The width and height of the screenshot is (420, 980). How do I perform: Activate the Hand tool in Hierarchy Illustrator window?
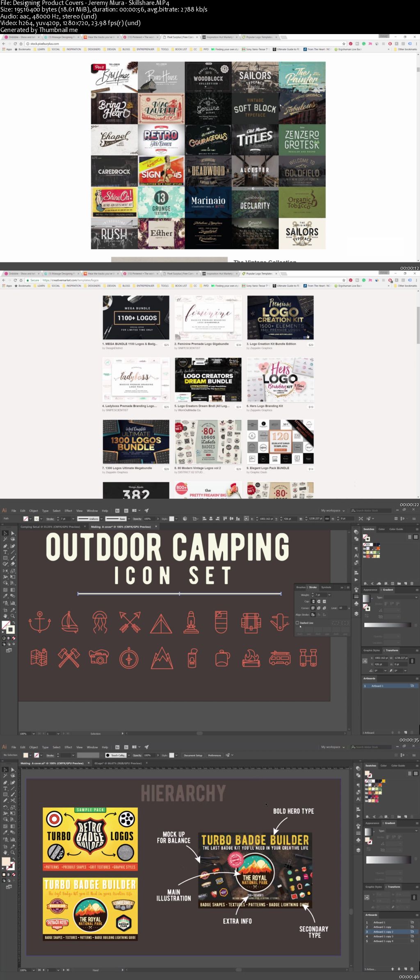pyautogui.click(x=5, y=852)
